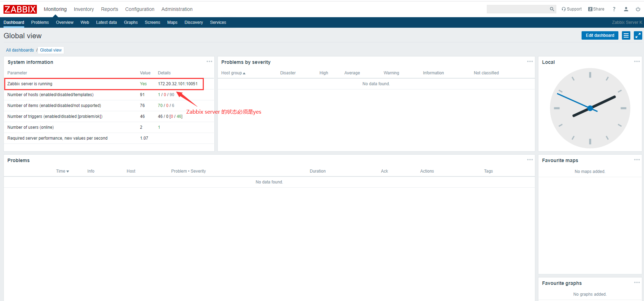The width and height of the screenshot is (644, 301).
Task: Click the Number of items parameter row
Action: coord(109,106)
